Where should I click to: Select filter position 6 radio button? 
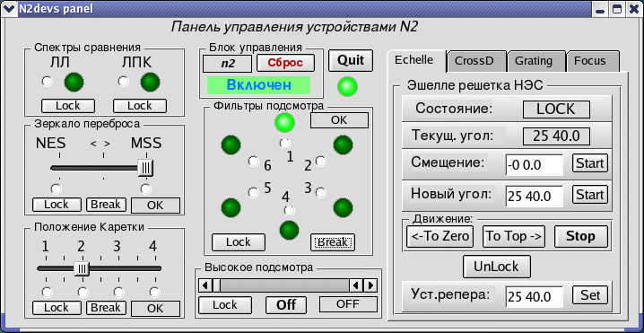tap(254, 162)
